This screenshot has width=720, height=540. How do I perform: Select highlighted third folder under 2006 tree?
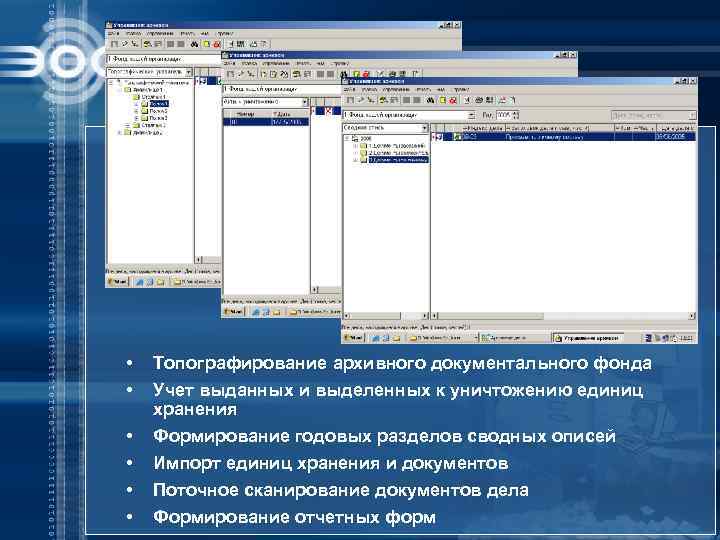click(399, 160)
